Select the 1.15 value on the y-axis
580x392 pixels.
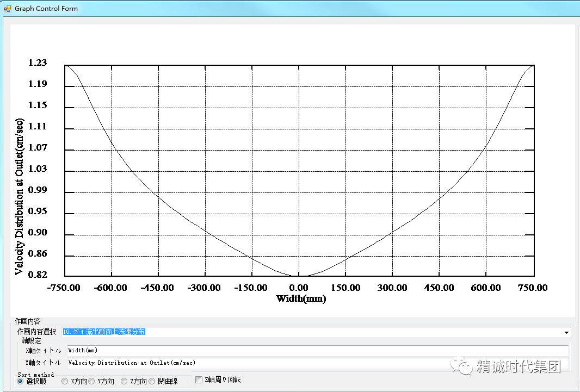pyautogui.click(x=38, y=105)
